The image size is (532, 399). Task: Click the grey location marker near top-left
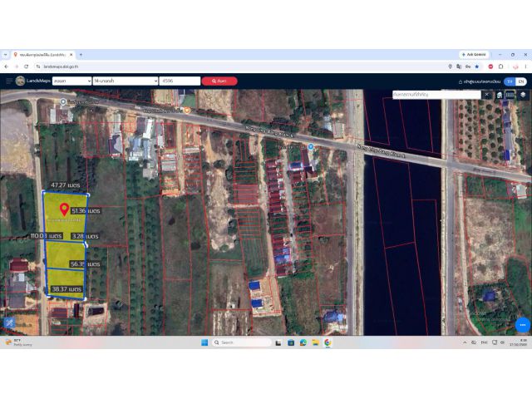coord(63,101)
